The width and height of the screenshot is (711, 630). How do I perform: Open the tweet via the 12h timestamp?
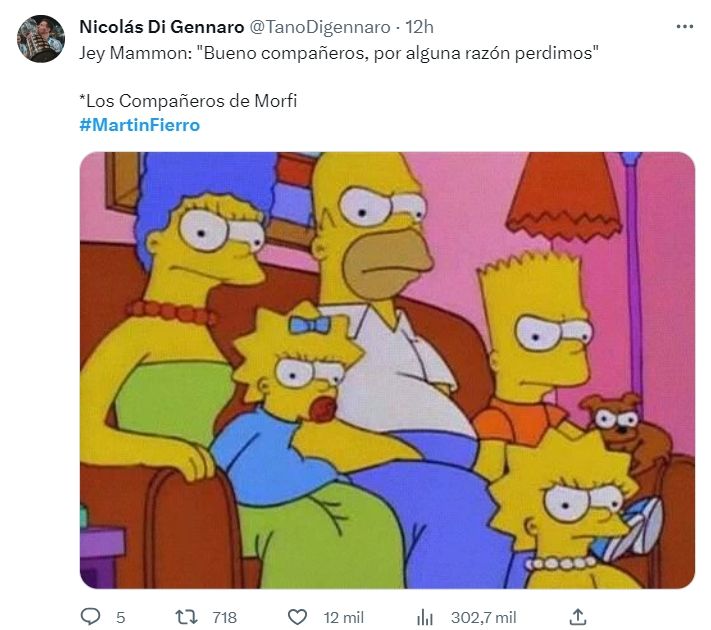(419, 27)
